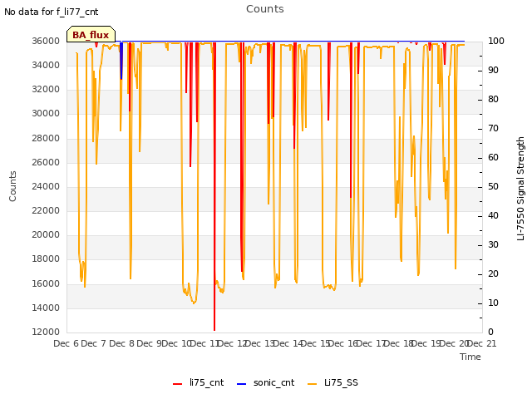Click the 'Dec 17' x-axis date label
This screenshot has height=399, width=532.
click(372, 343)
